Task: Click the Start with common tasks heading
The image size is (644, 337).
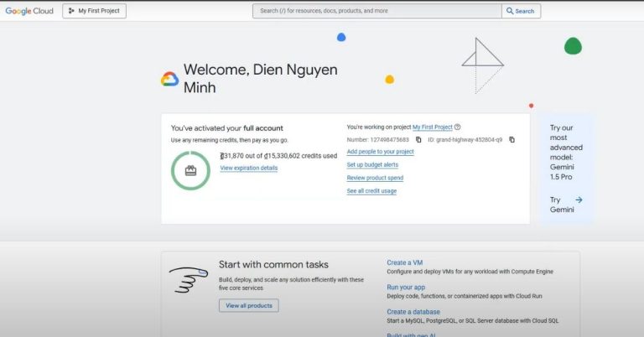Action: 273,264
